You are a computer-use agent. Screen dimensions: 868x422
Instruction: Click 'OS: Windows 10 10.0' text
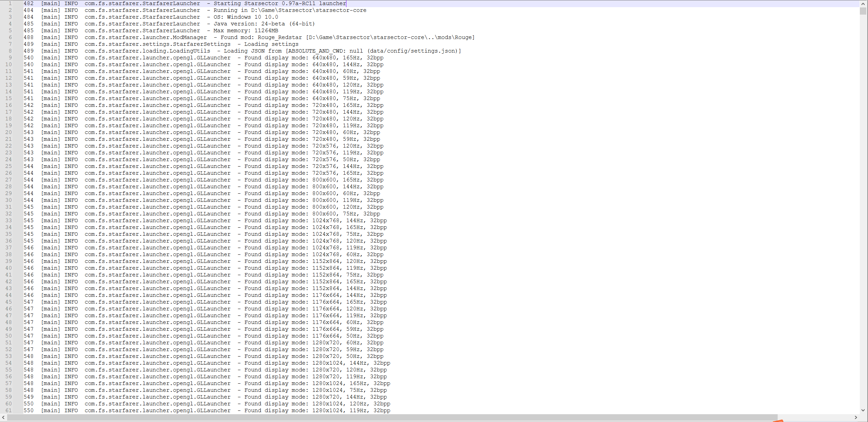coord(246,17)
